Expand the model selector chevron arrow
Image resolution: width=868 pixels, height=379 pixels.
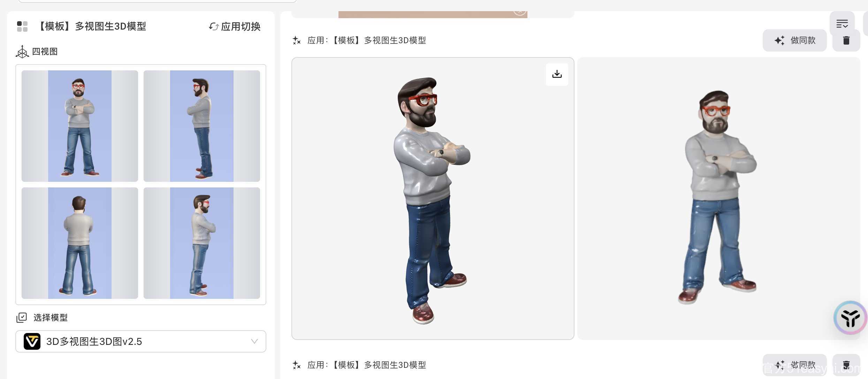pyautogui.click(x=254, y=341)
